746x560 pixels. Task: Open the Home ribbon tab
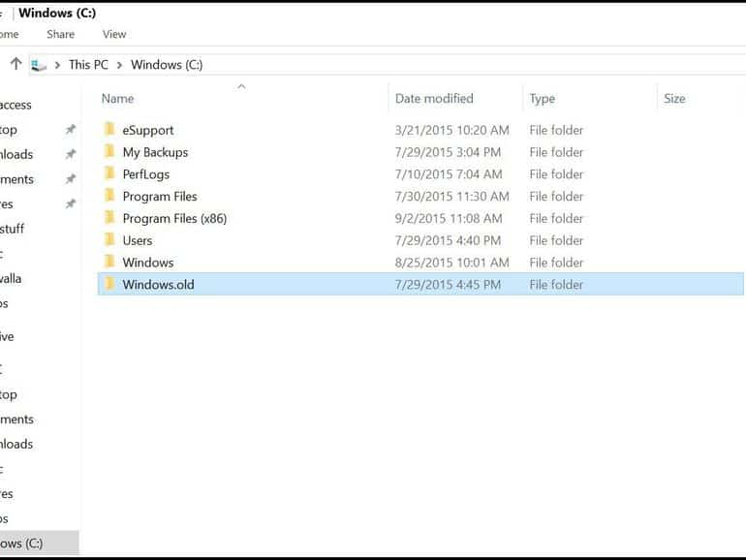[9, 34]
